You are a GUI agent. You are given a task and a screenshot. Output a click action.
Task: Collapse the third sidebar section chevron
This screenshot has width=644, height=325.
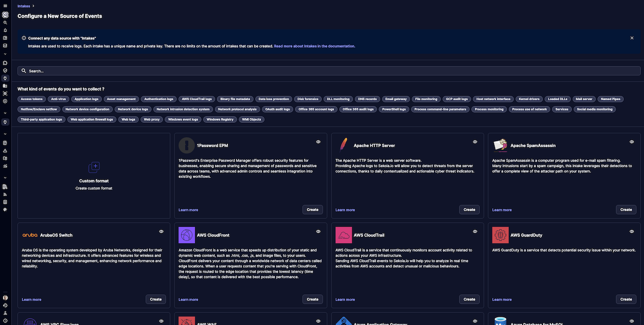5,134
